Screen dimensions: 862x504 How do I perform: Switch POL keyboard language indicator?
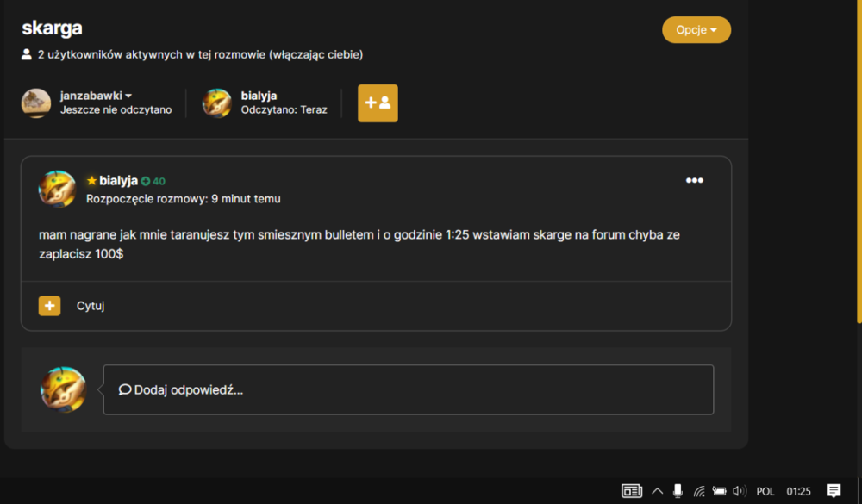click(765, 491)
